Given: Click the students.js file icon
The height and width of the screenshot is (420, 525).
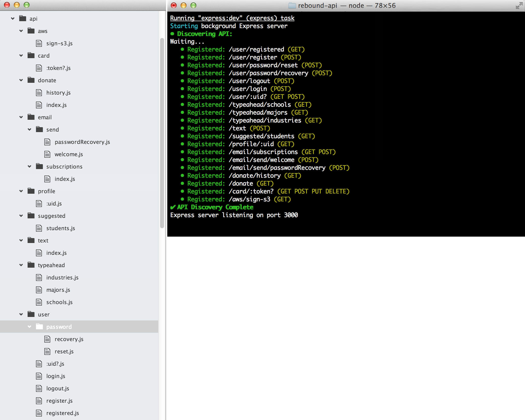Looking at the screenshot, I should pyautogui.click(x=39, y=228).
